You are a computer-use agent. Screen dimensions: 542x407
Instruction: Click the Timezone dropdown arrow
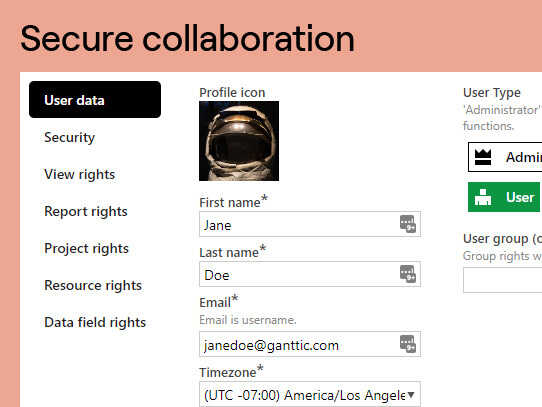pos(411,395)
